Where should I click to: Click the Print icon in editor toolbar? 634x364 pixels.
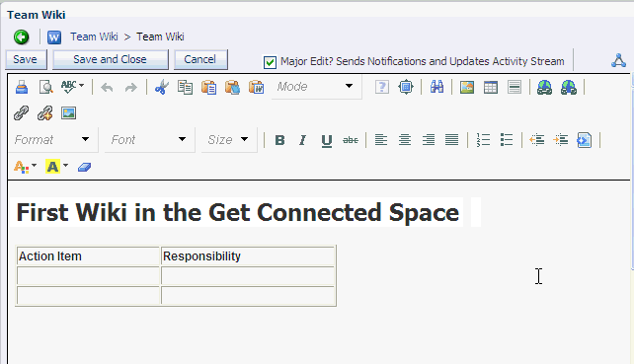click(22, 87)
